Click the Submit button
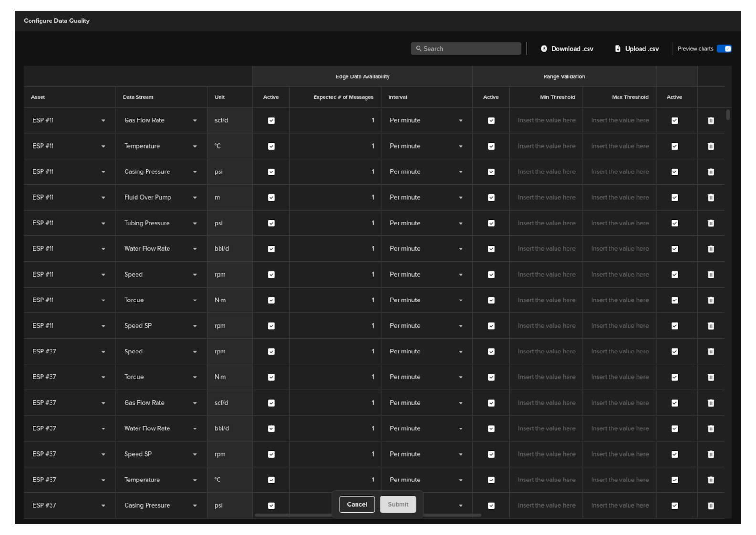This screenshot has height=535, width=756. pyautogui.click(x=398, y=504)
